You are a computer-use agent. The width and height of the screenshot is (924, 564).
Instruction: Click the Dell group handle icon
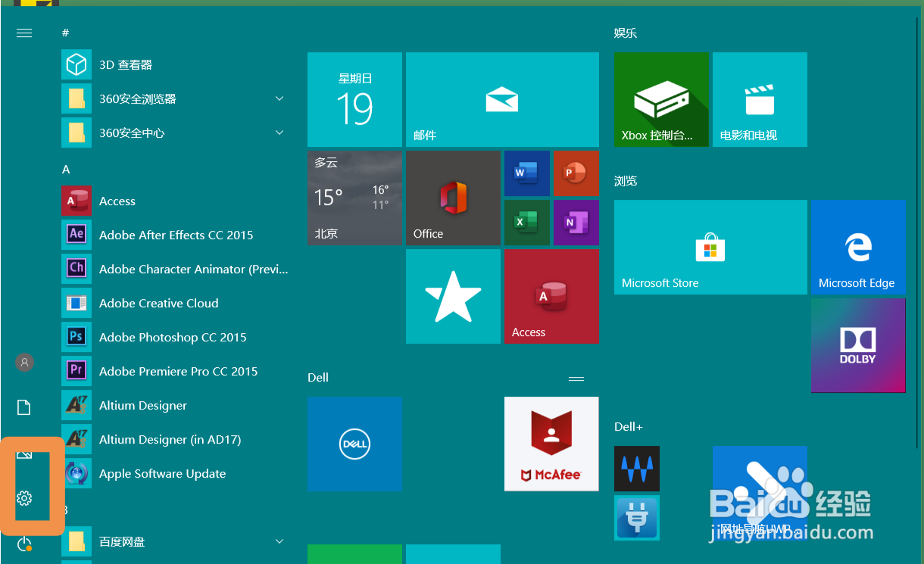(576, 378)
